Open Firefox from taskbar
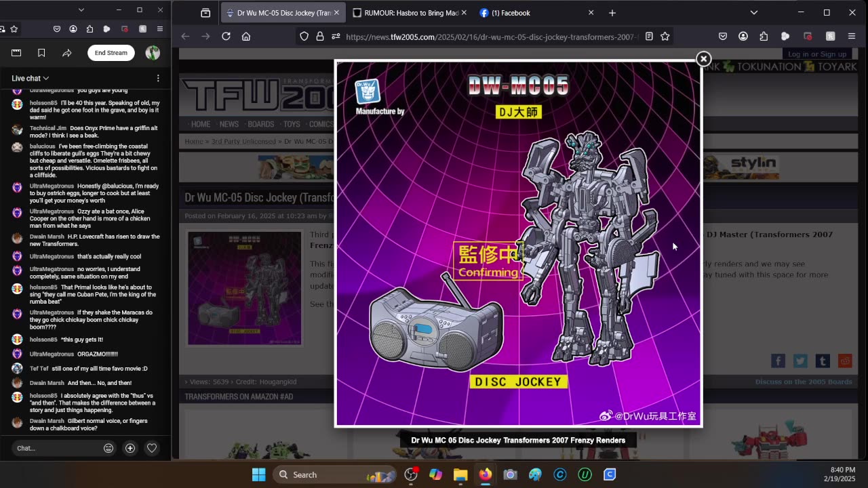The height and width of the screenshot is (488, 868). coord(486,474)
